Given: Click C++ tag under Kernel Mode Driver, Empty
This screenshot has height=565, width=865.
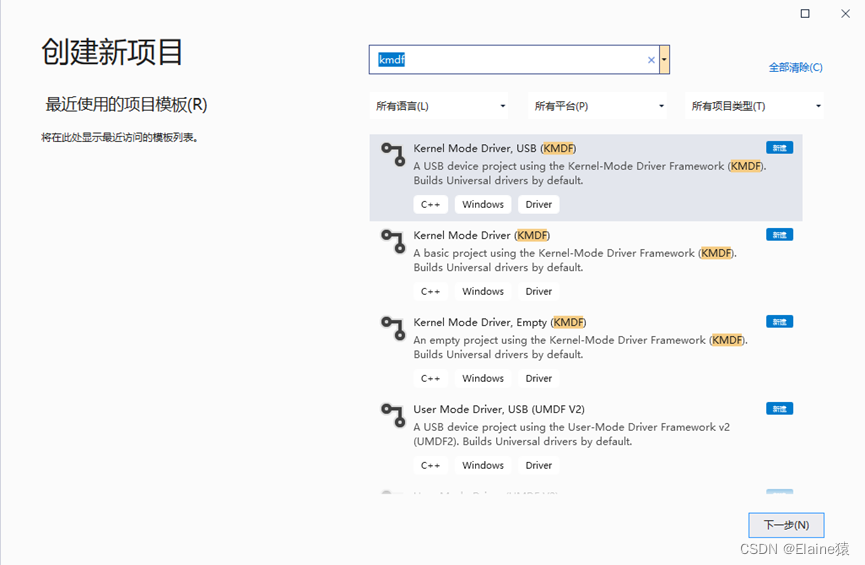Looking at the screenshot, I should tap(430, 379).
